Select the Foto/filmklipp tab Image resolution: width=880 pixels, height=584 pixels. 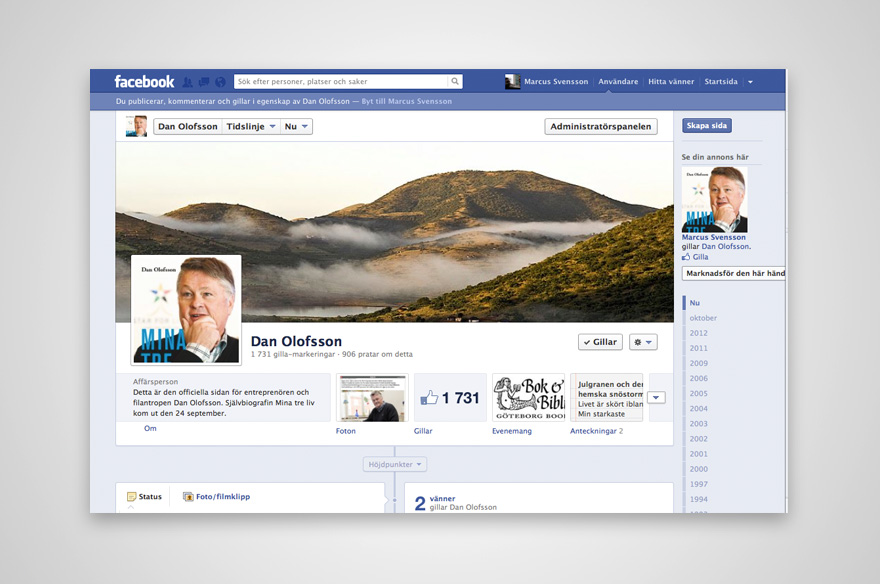(x=217, y=496)
